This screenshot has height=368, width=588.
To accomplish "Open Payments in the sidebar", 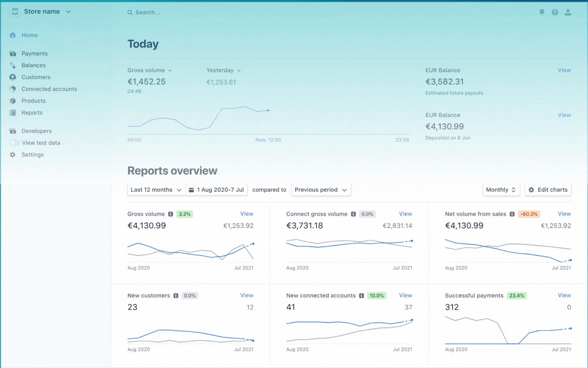I will [x=34, y=53].
